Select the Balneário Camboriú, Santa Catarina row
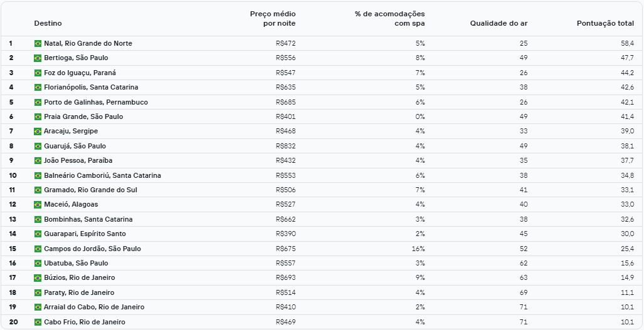Viewport: 644px width, 330px height. click(x=102, y=175)
